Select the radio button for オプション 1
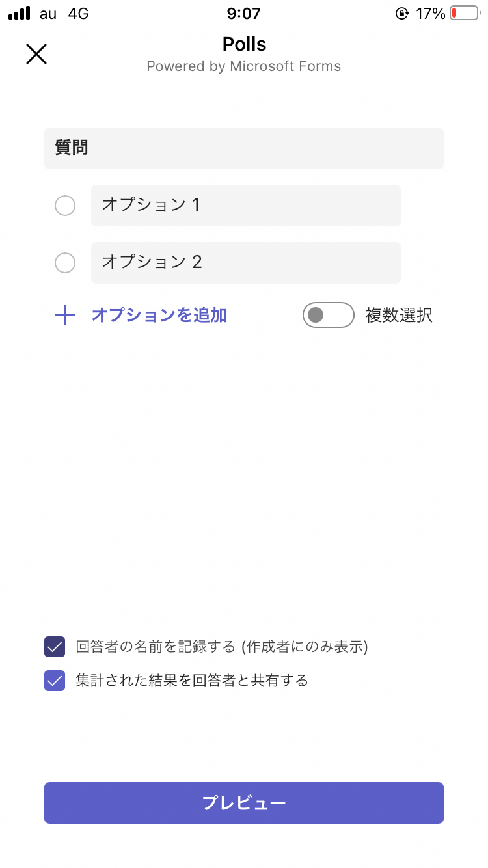 (65, 206)
